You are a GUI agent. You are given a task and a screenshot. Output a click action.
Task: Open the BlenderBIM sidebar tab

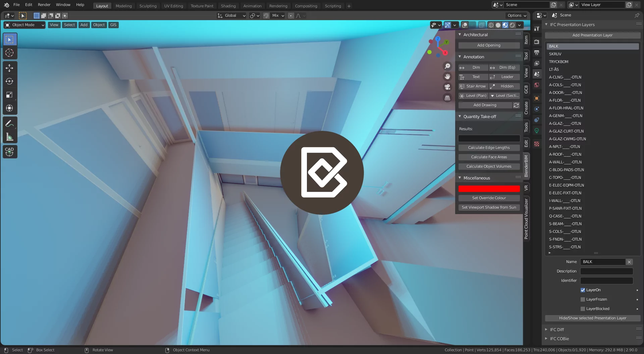[x=526, y=166]
